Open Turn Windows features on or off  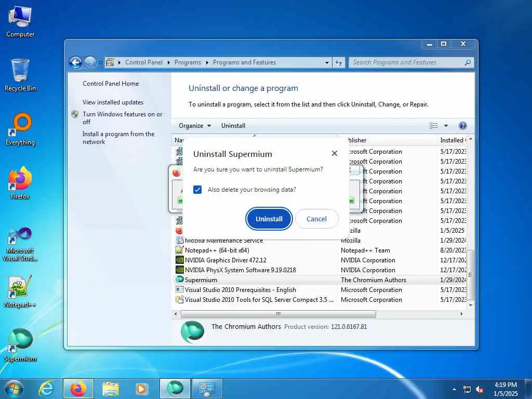[x=122, y=118]
